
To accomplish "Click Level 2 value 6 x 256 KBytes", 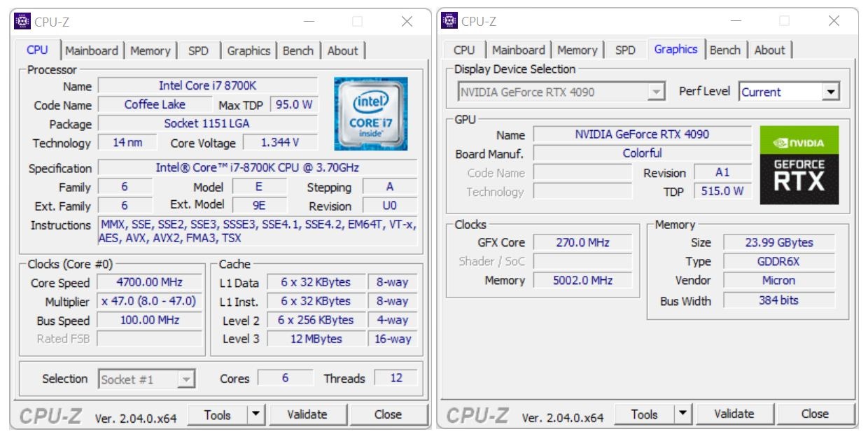I will click(x=316, y=321).
